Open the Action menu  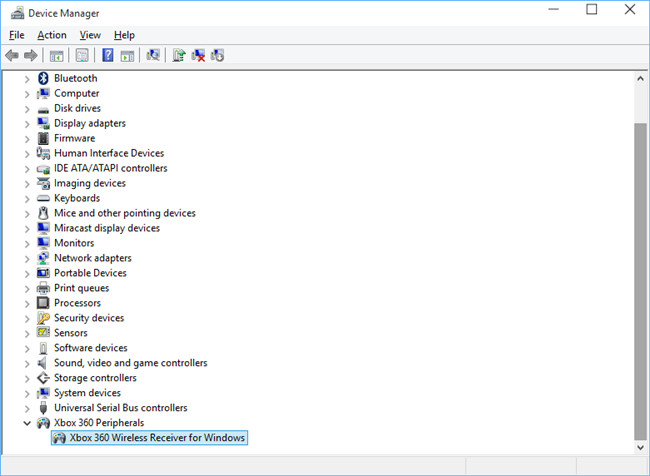click(x=52, y=35)
